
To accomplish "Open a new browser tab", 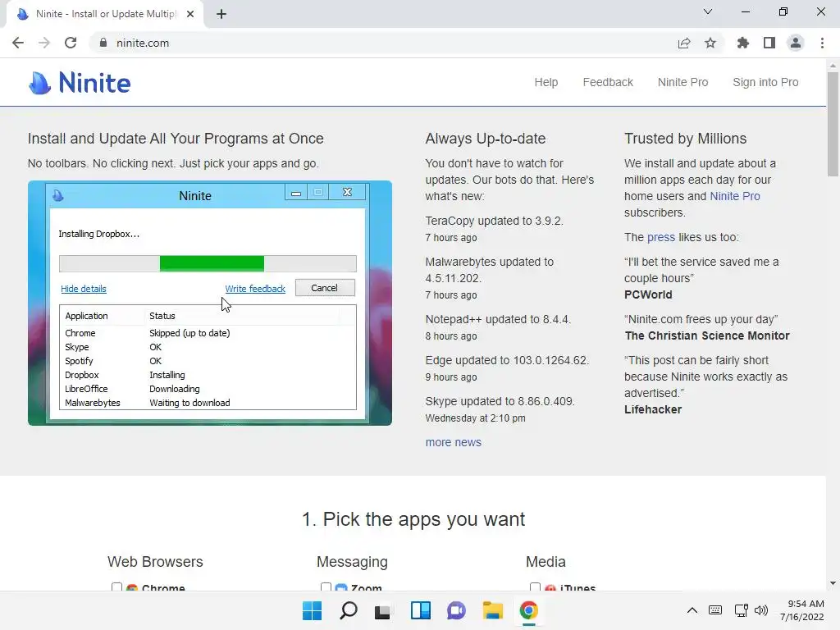I will tap(221, 14).
